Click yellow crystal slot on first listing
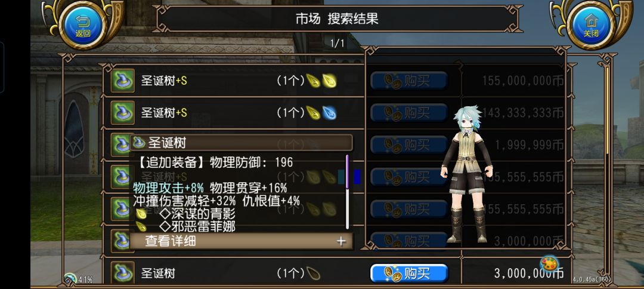The image size is (644, 289). tap(329, 81)
